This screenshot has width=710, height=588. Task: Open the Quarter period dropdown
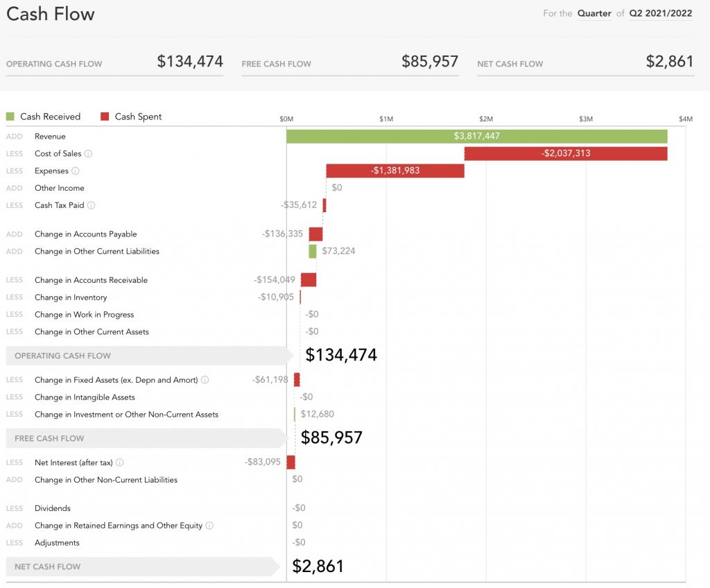[x=594, y=14]
